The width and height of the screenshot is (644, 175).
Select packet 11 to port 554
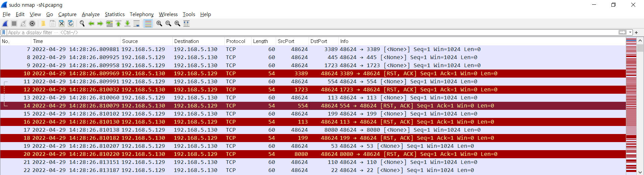313,82
